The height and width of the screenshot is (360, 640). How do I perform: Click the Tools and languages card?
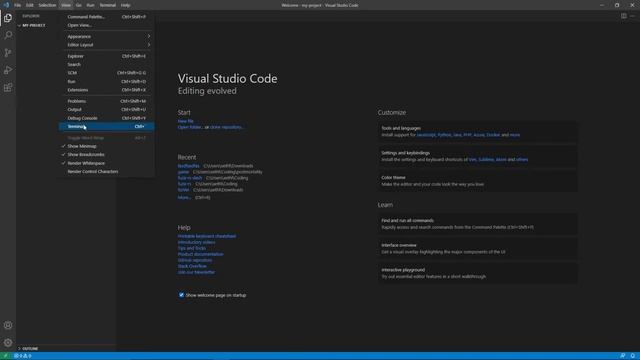point(478,131)
